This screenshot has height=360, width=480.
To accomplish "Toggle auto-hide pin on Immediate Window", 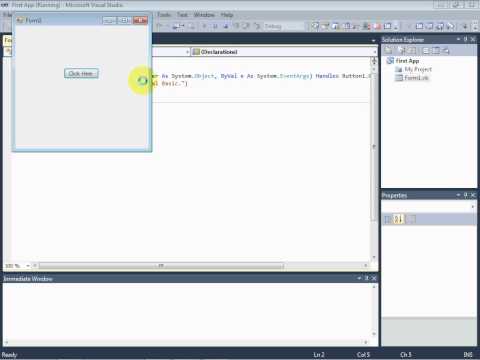I will point(367,278).
